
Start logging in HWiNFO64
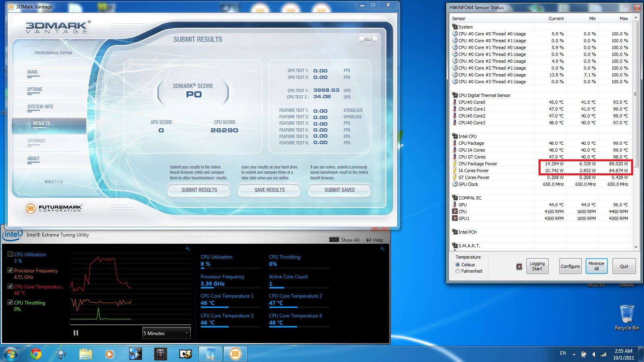(537, 266)
